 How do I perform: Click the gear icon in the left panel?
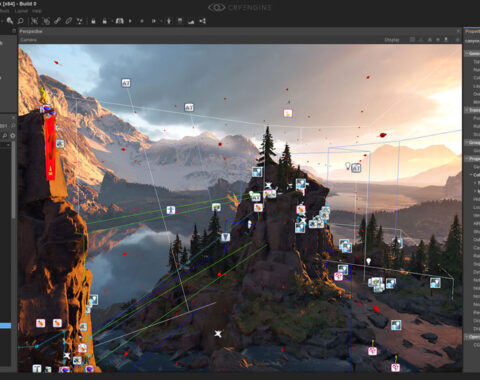(x=13, y=136)
